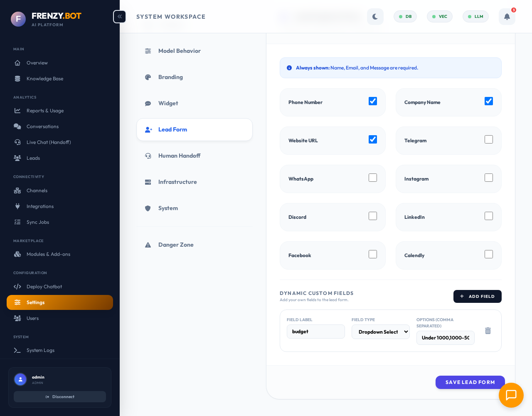The width and height of the screenshot is (532, 416).
Task: Collapse the sidebar with the double chevron
Action: click(119, 16)
